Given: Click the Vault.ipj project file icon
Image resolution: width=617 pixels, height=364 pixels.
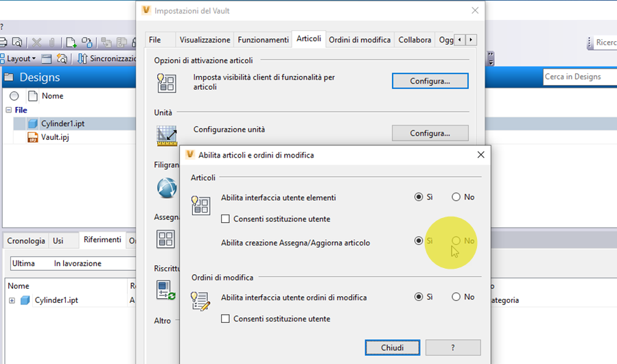Looking at the screenshot, I should pos(33,137).
